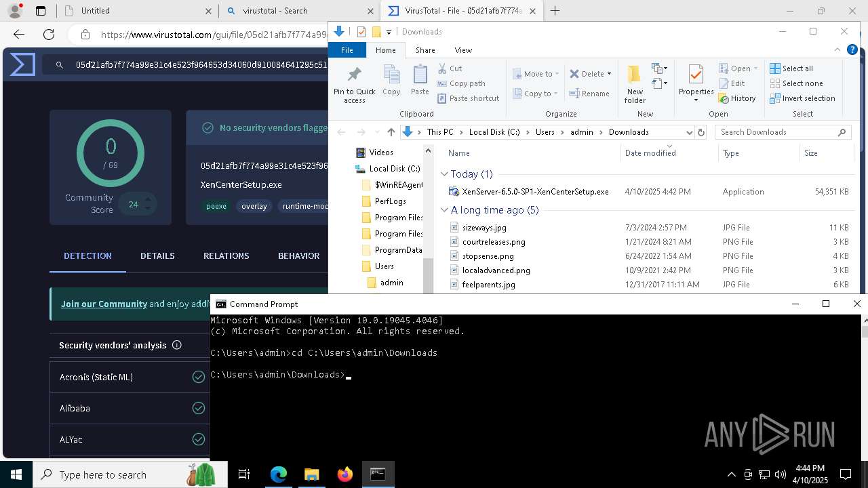Open Explorer Help question mark icon
This screenshot has height=488, width=868.
[x=852, y=50]
